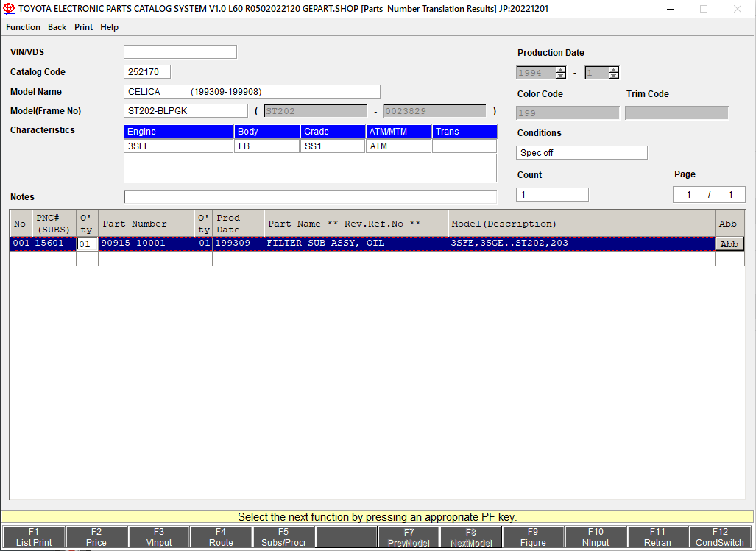Click the Color Code field 199
This screenshot has height=551, width=756.
(568, 113)
